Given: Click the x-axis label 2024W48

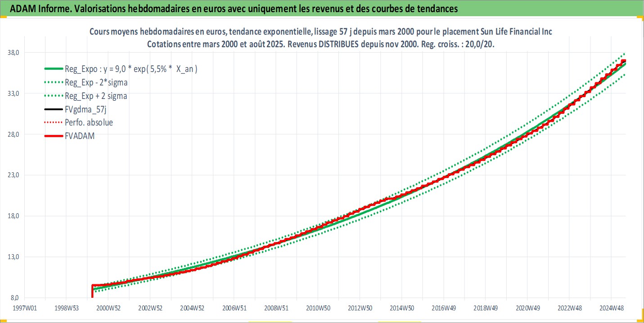Looking at the screenshot, I should pyautogui.click(x=611, y=308).
